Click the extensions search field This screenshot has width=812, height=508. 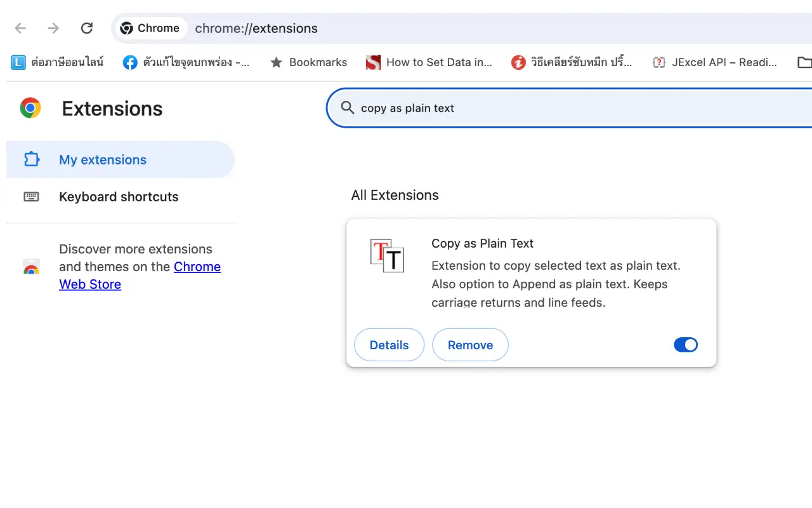570,108
